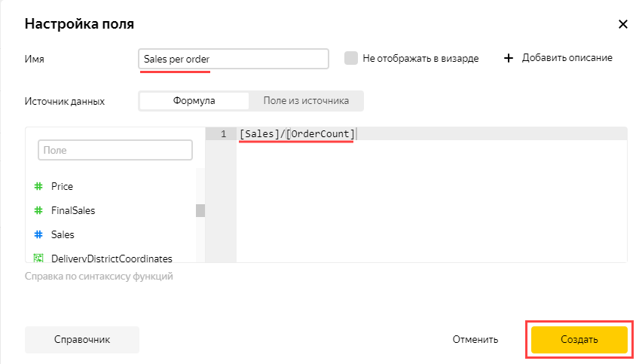Enable the do-not-display-in-wizard checkbox

351,58
